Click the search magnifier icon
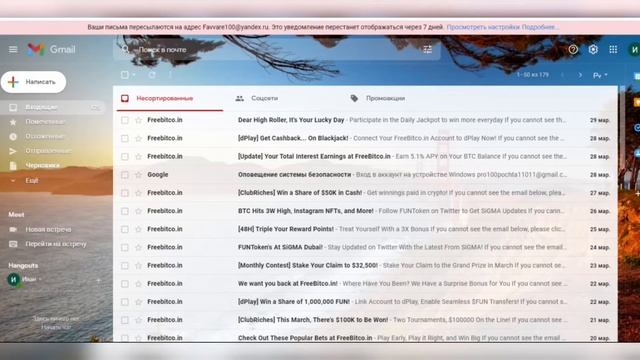640x360 pixels. pos(125,49)
